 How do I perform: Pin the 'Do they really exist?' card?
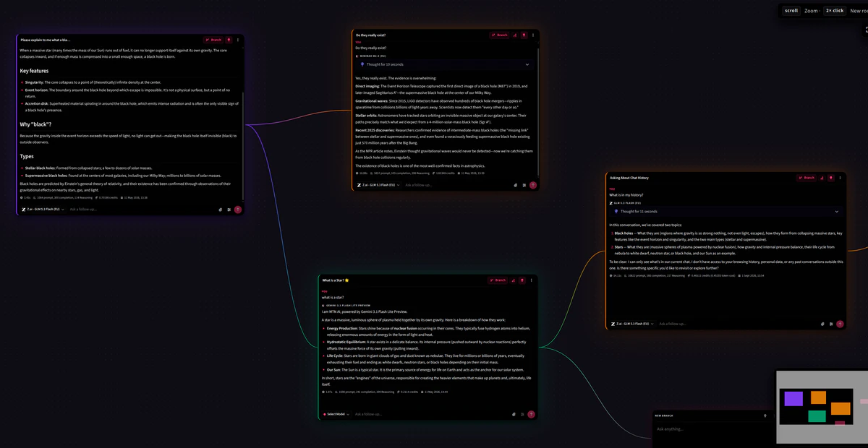[x=524, y=35]
